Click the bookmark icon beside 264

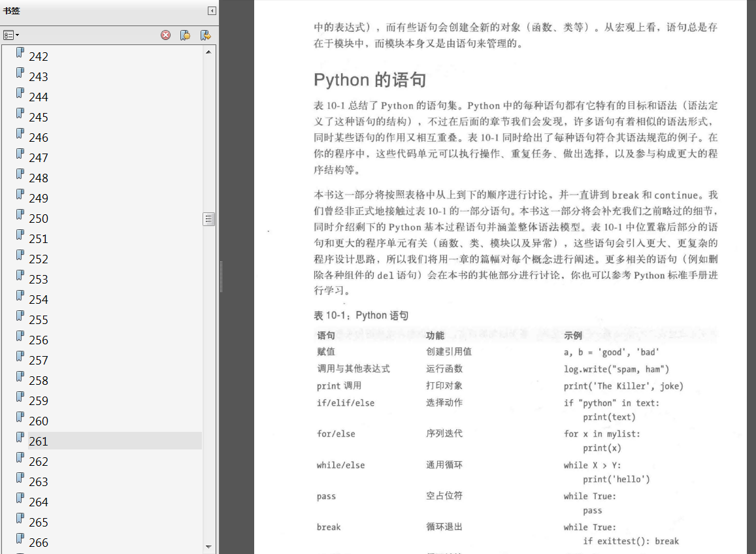(x=20, y=498)
